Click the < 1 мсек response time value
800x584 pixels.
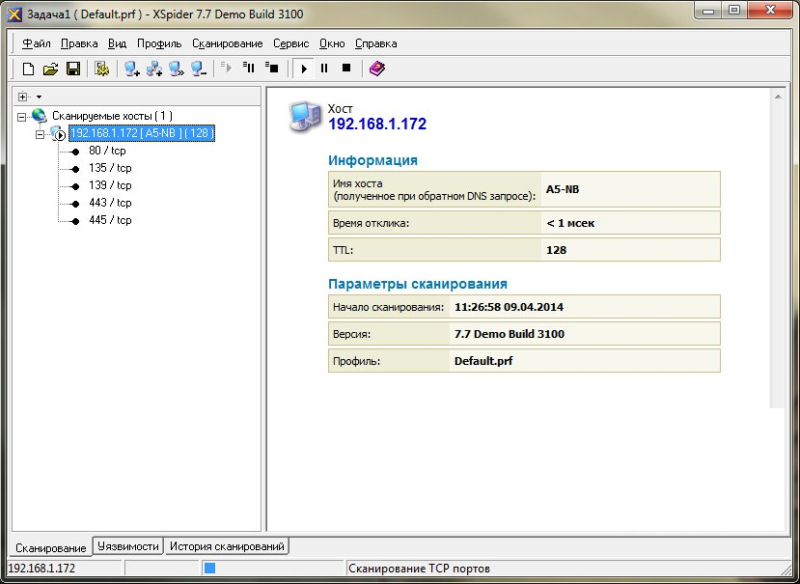(570, 223)
